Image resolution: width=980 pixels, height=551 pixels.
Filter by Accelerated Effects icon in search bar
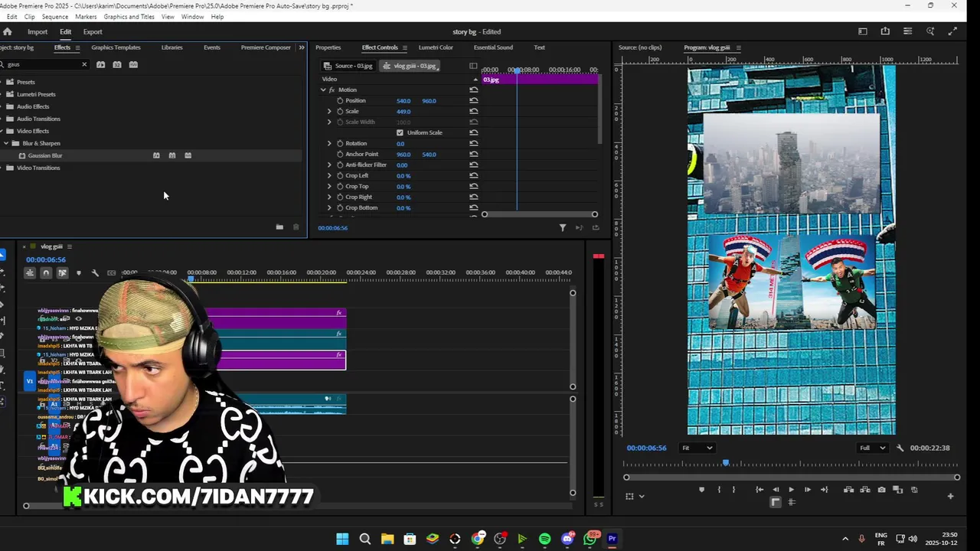[x=100, y=64]
